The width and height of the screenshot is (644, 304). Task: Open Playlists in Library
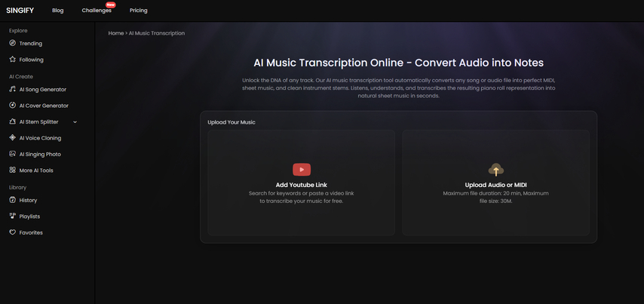coord(29,216)
